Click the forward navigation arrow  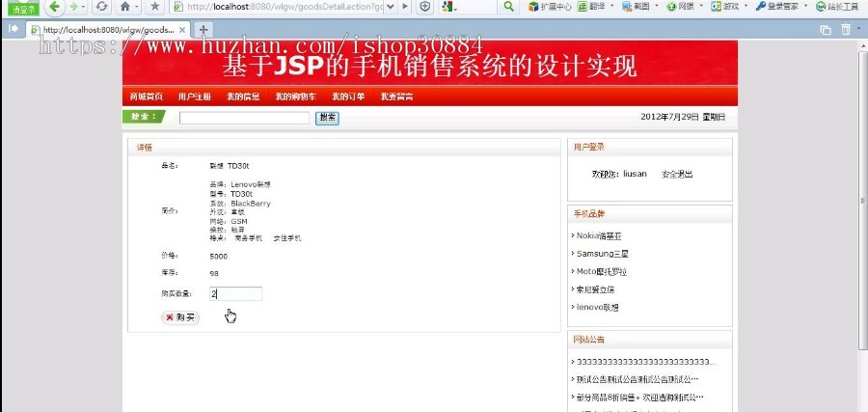(73, 7)
